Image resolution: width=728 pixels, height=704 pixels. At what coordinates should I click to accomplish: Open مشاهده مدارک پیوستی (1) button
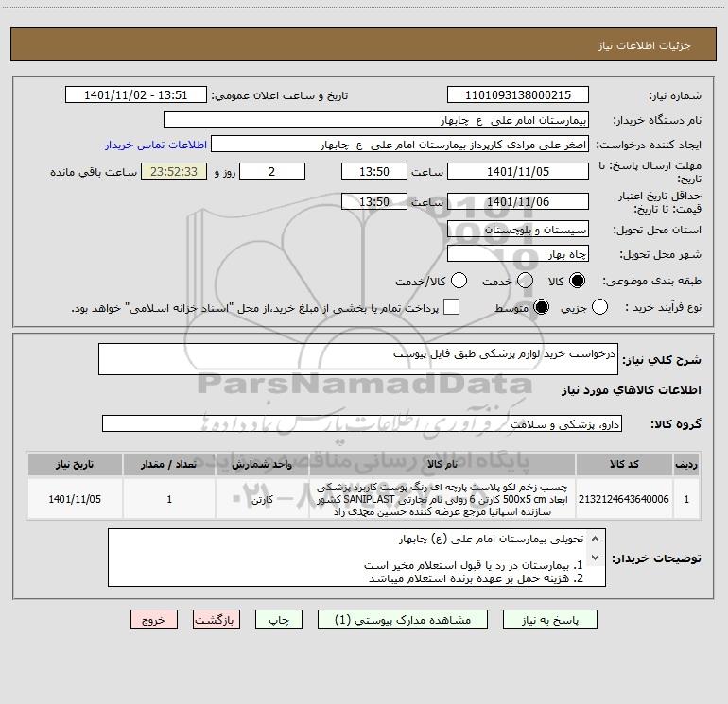tap(403, 620)
